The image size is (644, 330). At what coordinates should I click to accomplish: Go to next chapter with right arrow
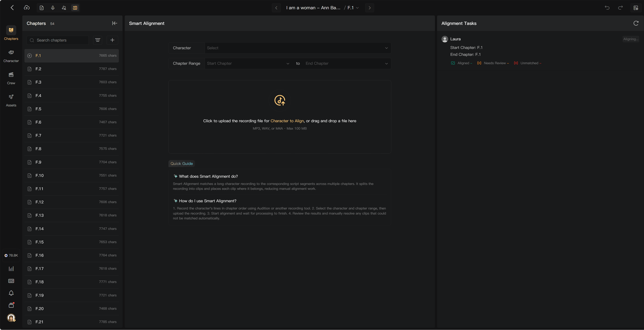coord(369,8)
